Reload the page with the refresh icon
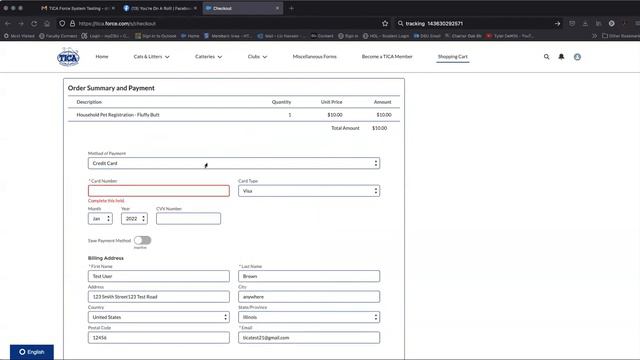 [x=34, y=24]
